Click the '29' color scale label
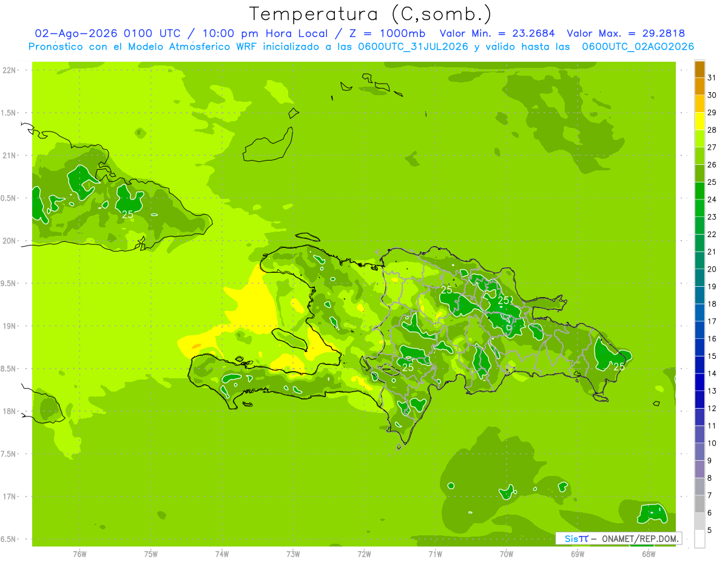Screen dimensions: 728x562 click(712, 113)
